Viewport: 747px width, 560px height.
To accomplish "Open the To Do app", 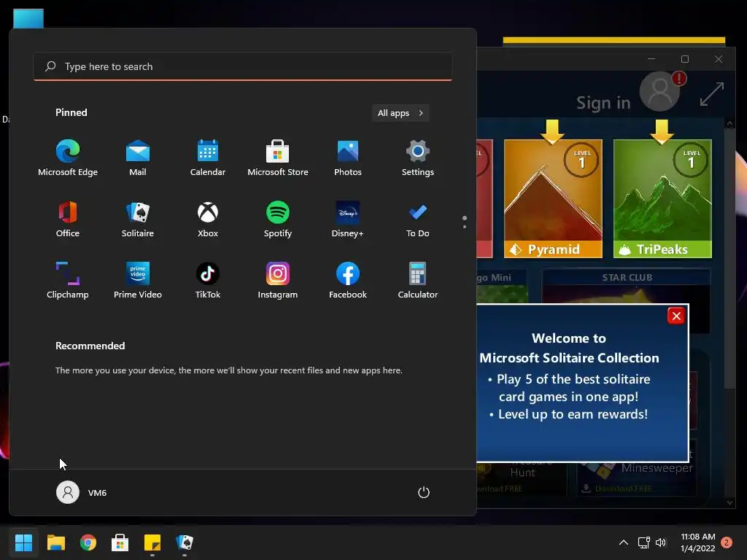I will (x=418, y=219).
